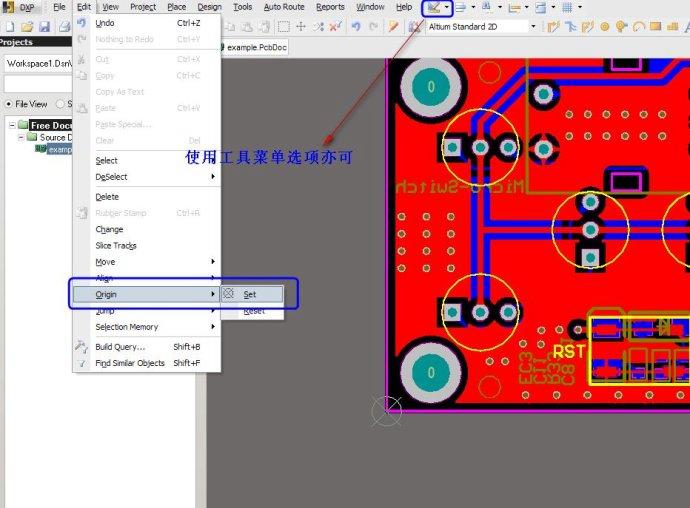The height and width of the screenshot is (508, 690).
Task: Click the print icon in toolbar
Action: click(x=64, y=27)
